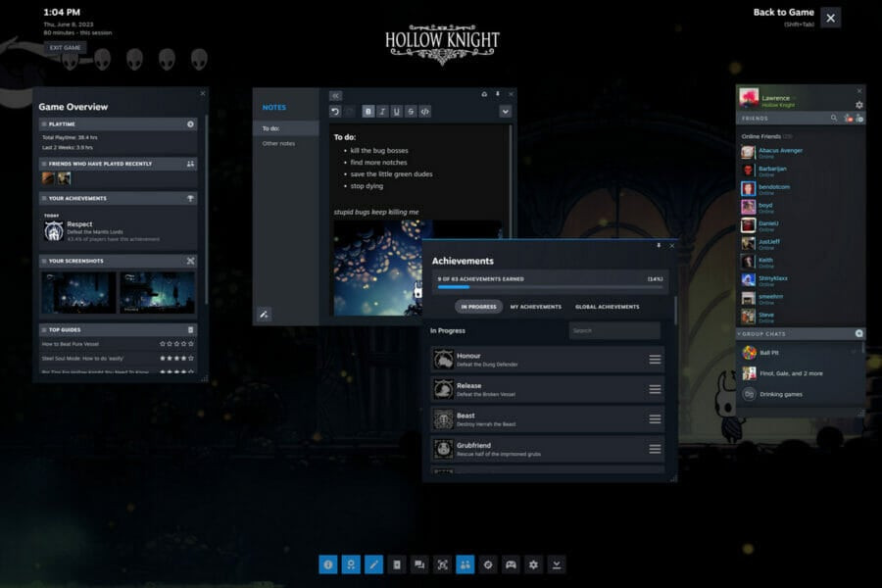Screen dimensions: 882x588
Task: Toggle code formatting in Notes
Action: 425,112
